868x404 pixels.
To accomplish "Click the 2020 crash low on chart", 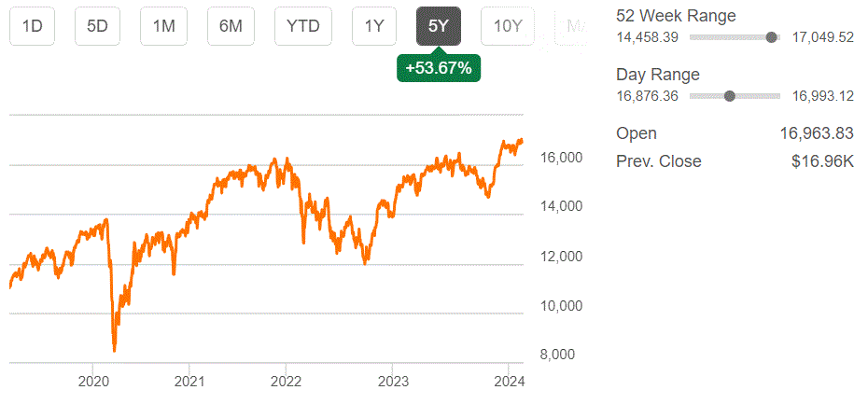I will click(x=115, y=350).
